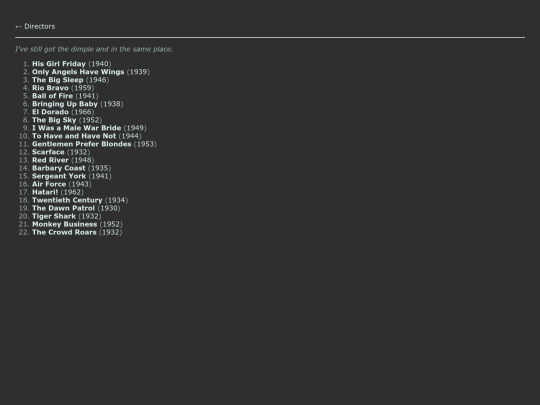Open Gentlemen Prefer Blondes entry
Screen dimensions: 540x405
point(82,144)
